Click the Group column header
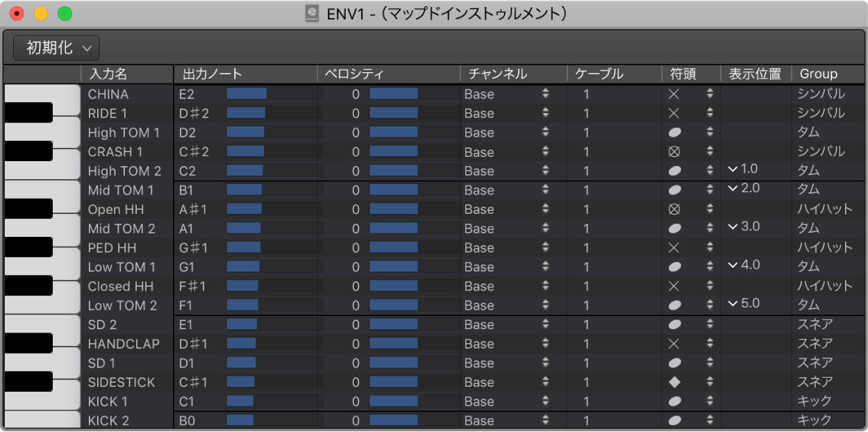Image resolution: width=868 pixels, height=432 pixels. (x=819, y=74)
